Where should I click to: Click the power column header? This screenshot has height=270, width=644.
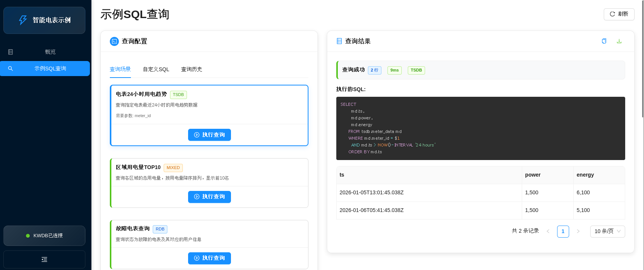(x=548, y=175)
